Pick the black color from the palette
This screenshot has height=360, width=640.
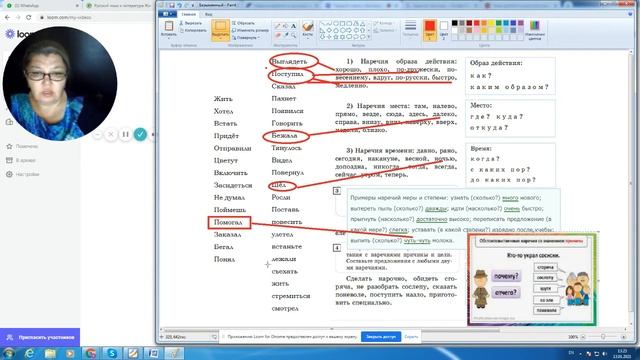455,23
